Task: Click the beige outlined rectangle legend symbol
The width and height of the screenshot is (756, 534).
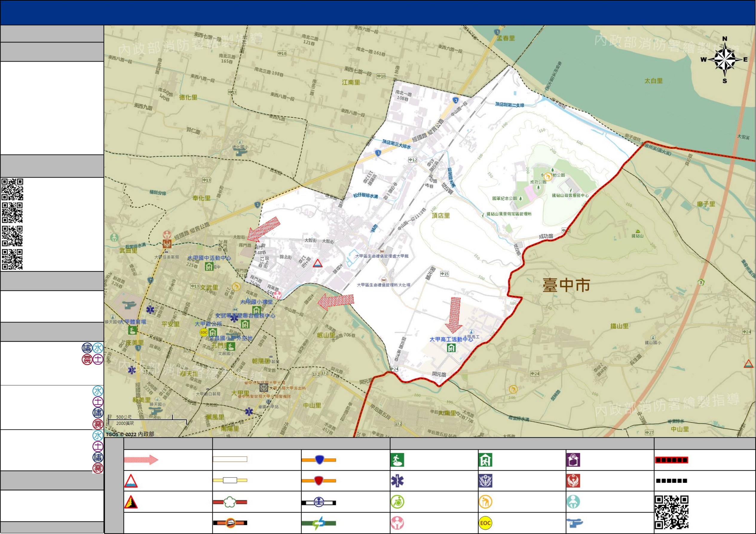Action: pyautogui.click(x=230, y=459)
